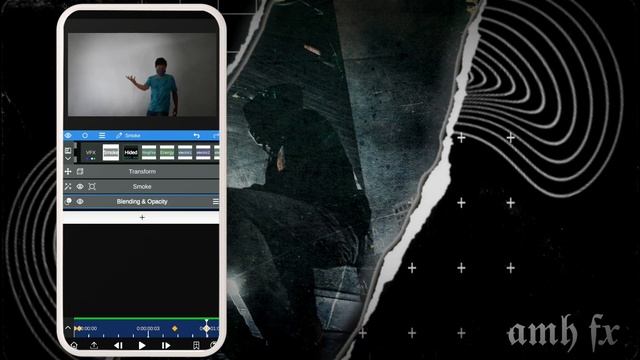Toggle the layer visibility eye in the blue toolbar

[68, 135]
